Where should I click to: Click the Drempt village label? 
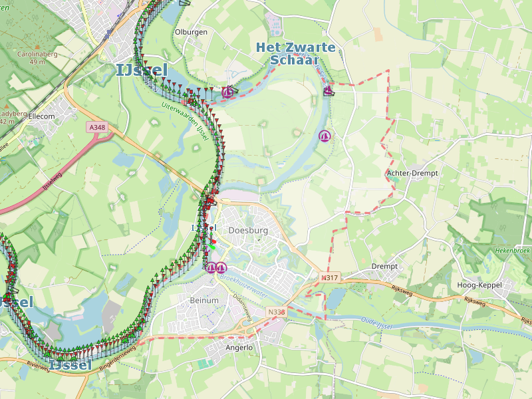[384, 267]
